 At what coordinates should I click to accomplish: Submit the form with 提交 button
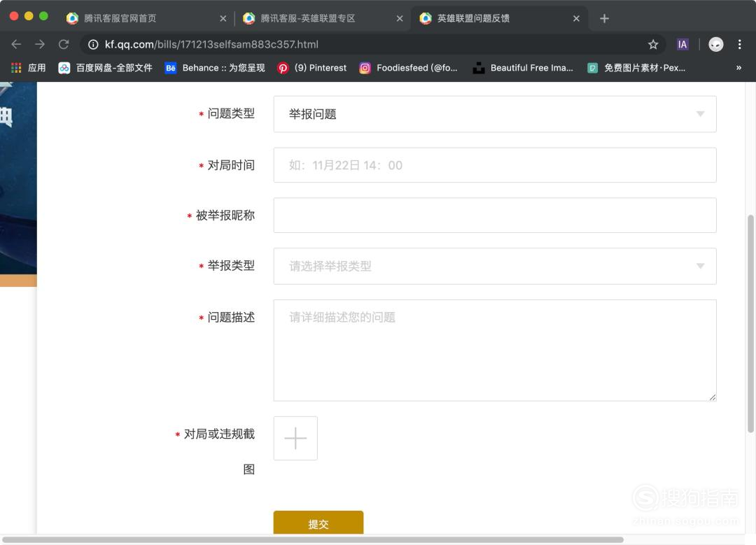[x=318, y=523]
